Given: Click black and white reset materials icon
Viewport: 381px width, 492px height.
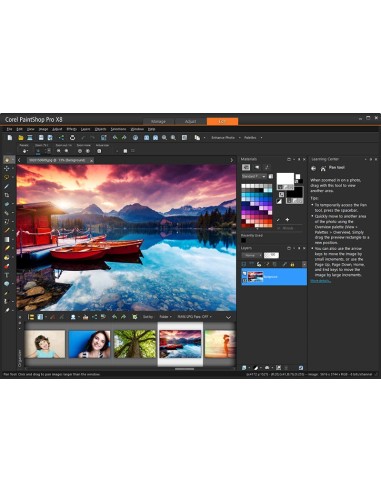Looking at the screenshot, I should click(x=279, y=201).
